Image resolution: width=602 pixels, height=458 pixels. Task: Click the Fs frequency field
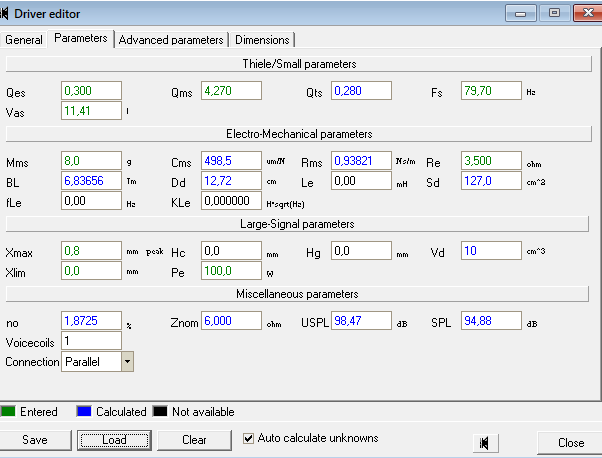click(x=491, y=91)
